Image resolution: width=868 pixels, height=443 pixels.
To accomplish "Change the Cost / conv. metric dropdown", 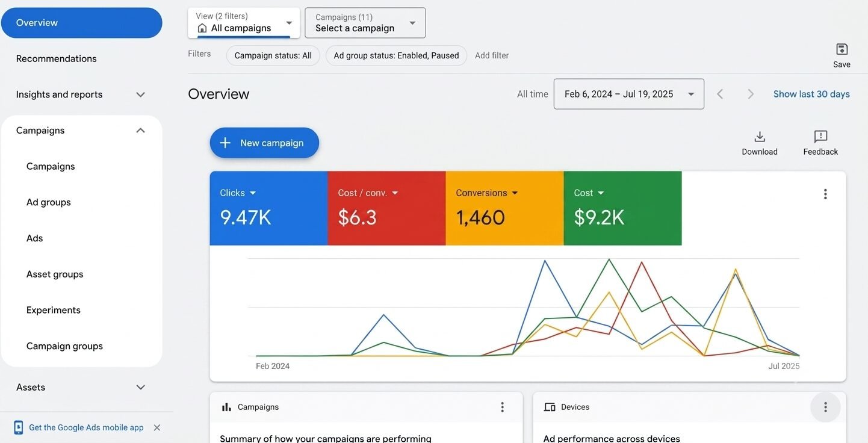I will tap(395, 193).
